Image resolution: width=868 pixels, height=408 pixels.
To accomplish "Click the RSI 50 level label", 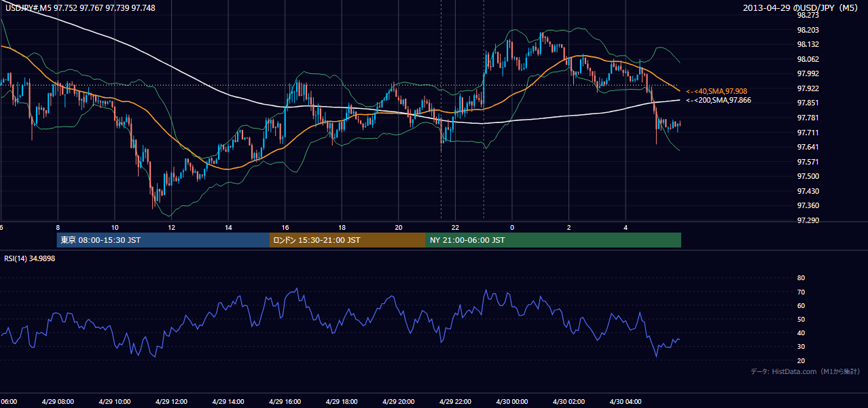I will [x=801, y=319].
